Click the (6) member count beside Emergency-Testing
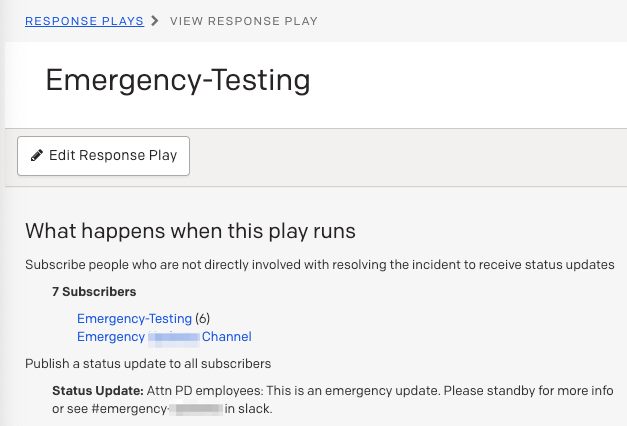627x426 pixels. [x=202, y=318]
